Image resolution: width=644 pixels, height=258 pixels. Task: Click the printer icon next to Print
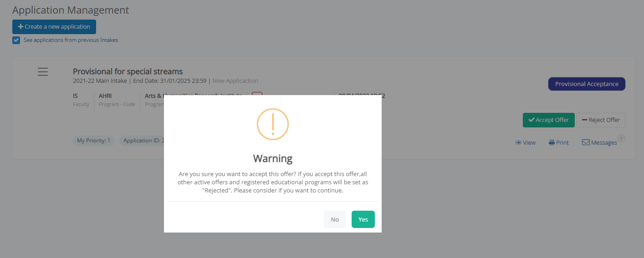click(x=552, y=142)
